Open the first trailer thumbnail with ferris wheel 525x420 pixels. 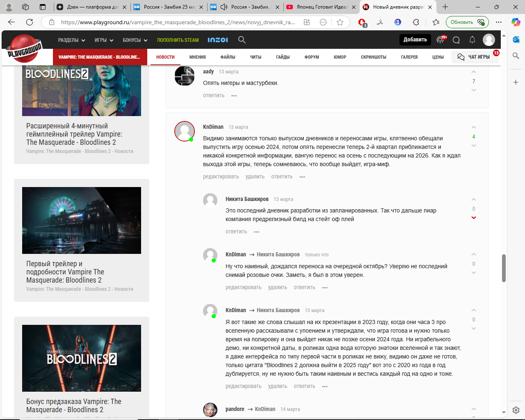82,220
